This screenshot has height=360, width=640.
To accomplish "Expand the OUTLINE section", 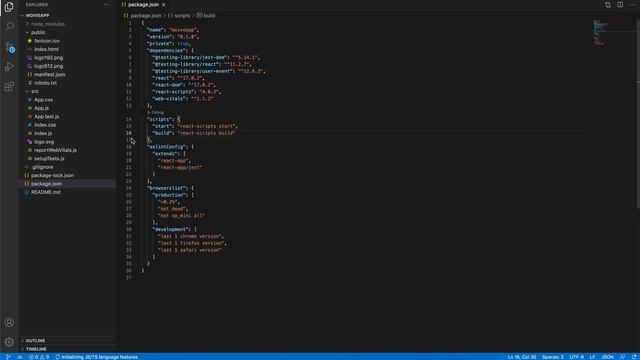I will tap(35, 340).
